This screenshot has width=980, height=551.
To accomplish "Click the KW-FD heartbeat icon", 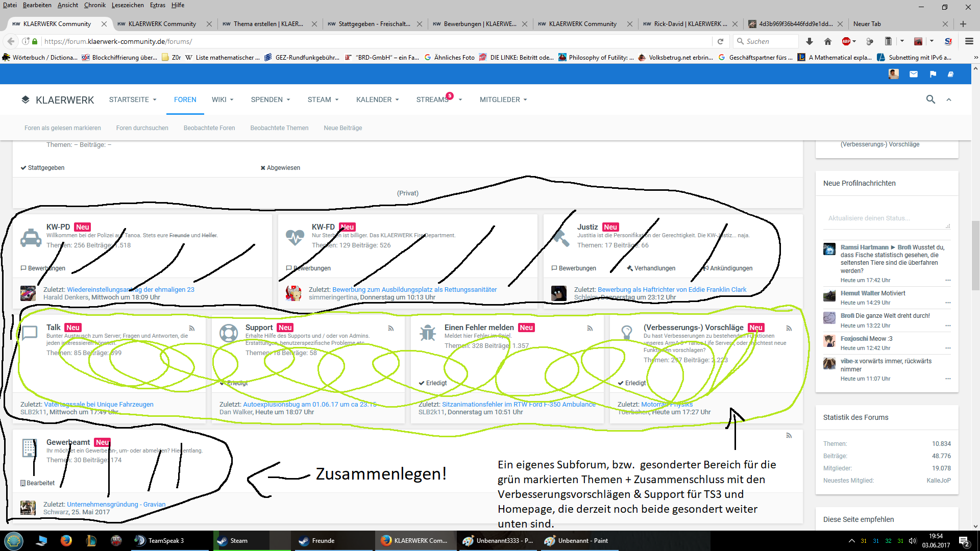I will (x=295, y=238).
